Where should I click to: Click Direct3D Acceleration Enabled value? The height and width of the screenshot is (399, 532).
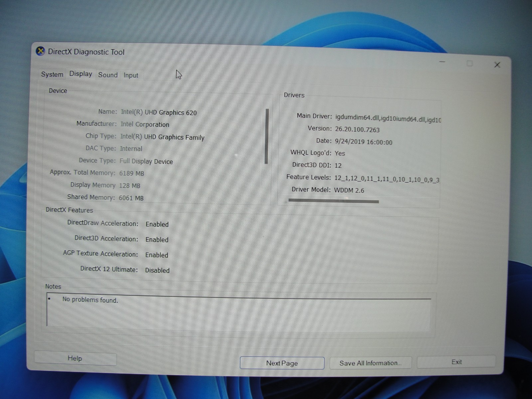tap(157, 240)
